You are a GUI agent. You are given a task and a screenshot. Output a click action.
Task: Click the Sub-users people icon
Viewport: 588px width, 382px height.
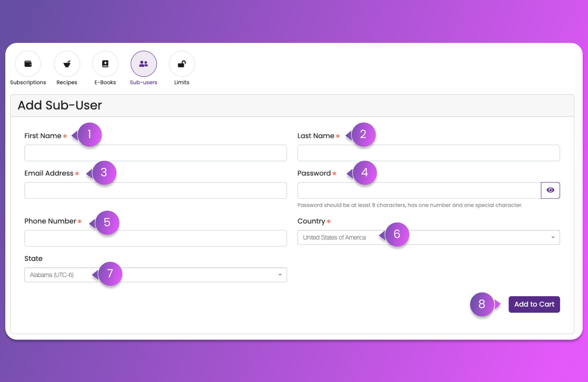pos(143,64)
